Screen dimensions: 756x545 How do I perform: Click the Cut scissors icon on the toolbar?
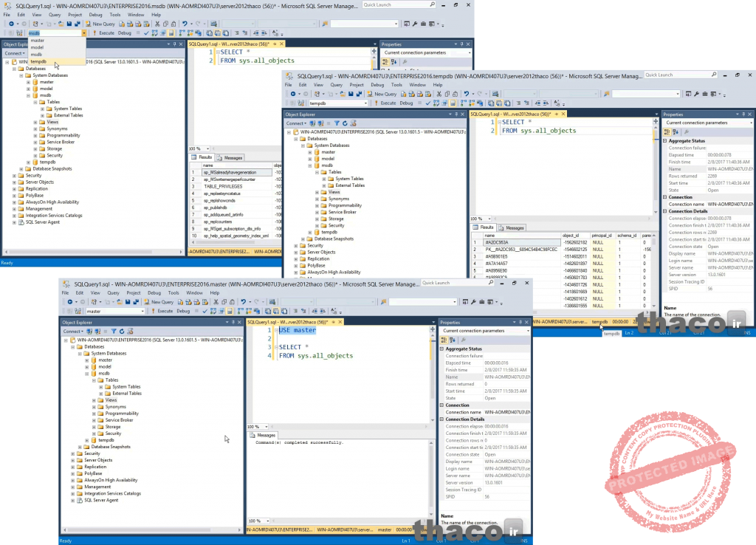[x=215, y=301]
